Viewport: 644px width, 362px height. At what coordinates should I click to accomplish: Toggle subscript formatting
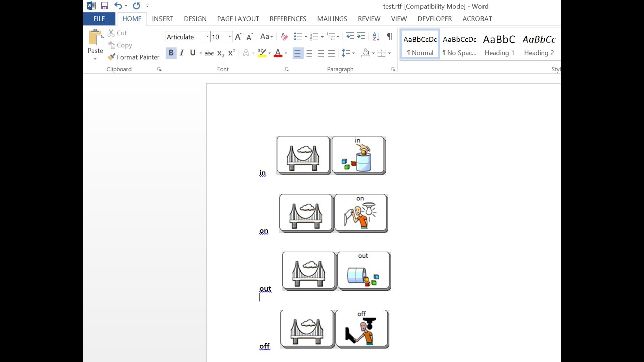coord(220,53)
